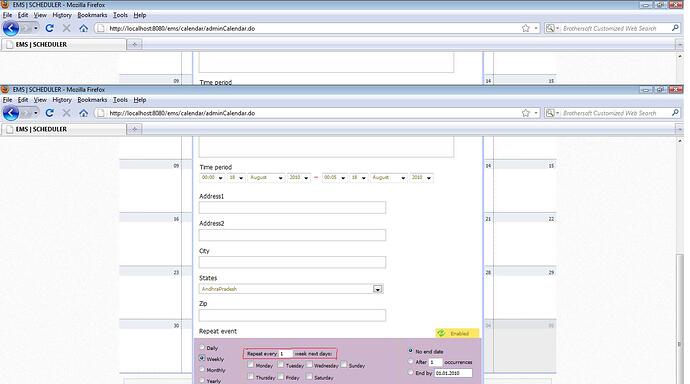Viewport: 690px width, 384px height.
Task: List all tabs in front window
Action: coord(679,129)
